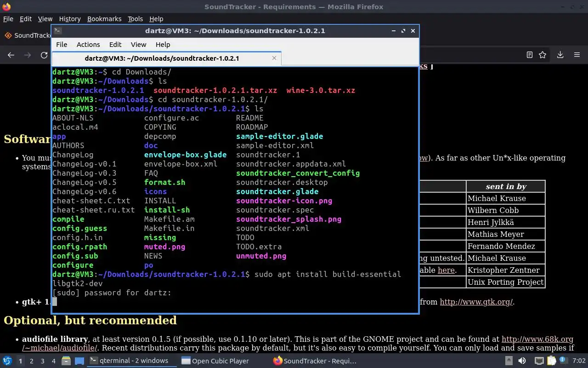Screen dimensions: 588x368
Task: Open the LXQt start menu icon
Action: pyautogui.click(x=7, y=361)
